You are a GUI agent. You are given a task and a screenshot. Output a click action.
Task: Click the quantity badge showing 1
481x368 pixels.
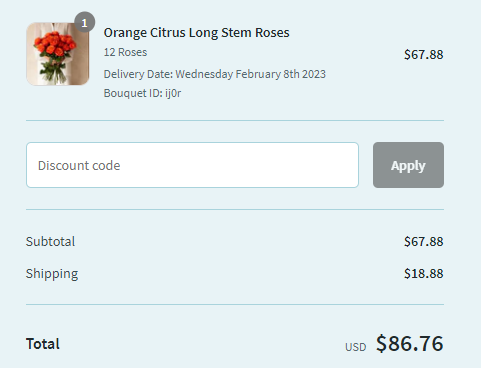pos(85,22)
